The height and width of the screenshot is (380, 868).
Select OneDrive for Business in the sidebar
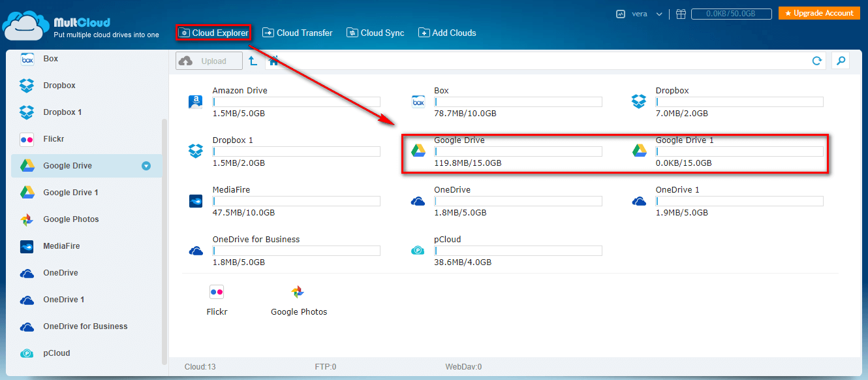coord(86,326)
